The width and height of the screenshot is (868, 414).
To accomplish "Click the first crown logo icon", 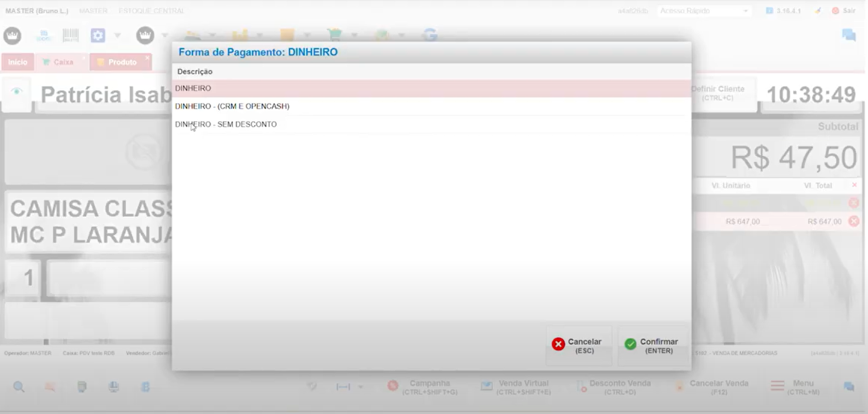I will [12, 35].
